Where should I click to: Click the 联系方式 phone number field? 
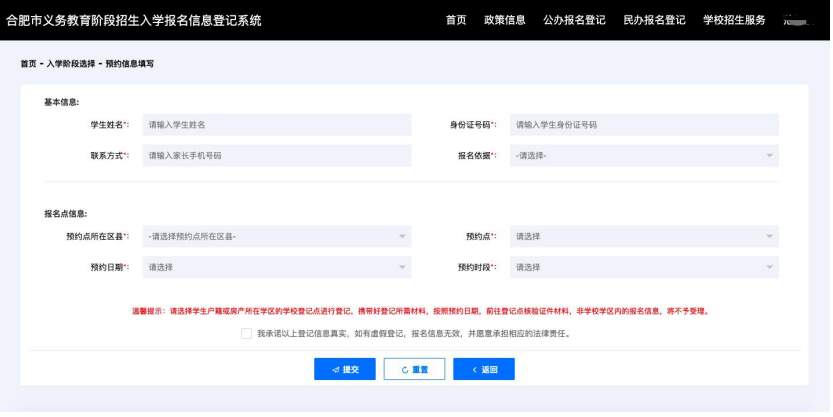pyautogui.click(x=276, y=156)
